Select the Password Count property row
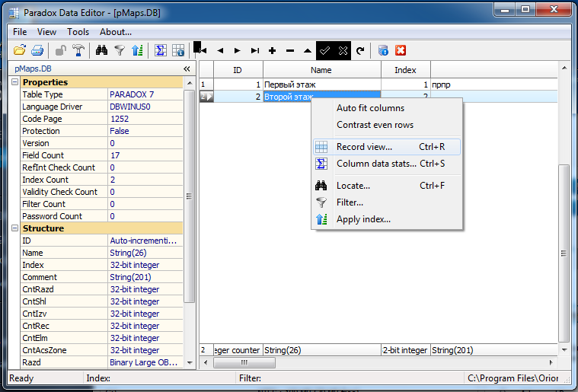The image size is (578, 392). click(102, 216)
